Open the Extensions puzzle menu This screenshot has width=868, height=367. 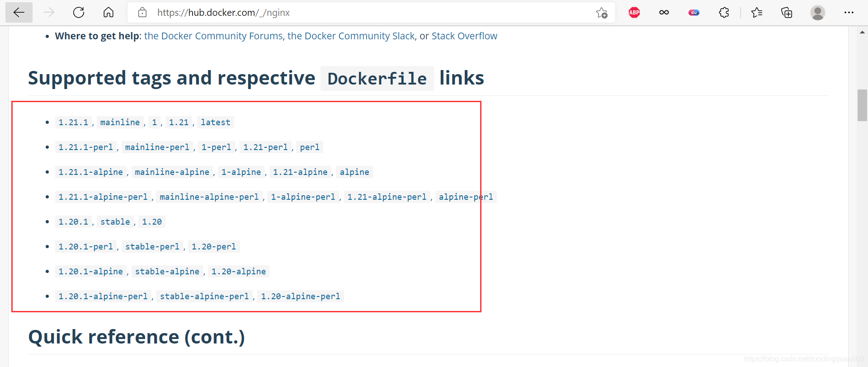tap(724, 13)
